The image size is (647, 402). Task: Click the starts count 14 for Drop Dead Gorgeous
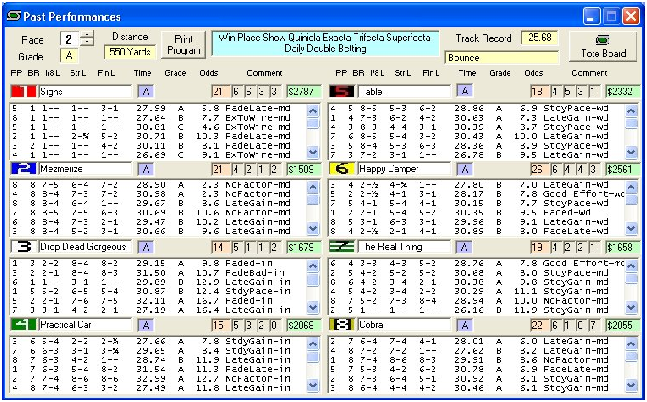[218, 247]
